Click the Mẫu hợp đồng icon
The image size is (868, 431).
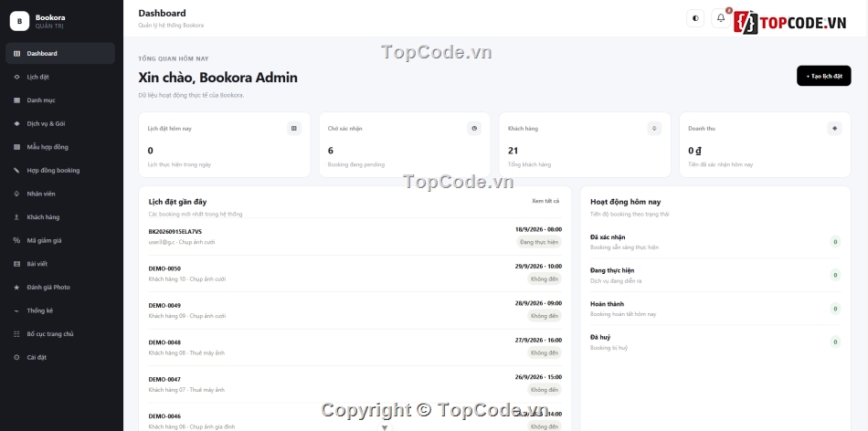coord(16,147)
